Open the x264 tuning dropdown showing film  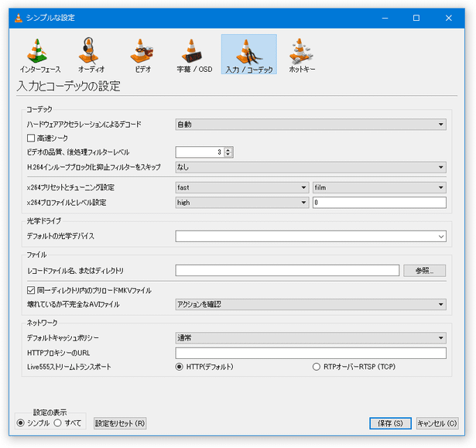[379, 187]
